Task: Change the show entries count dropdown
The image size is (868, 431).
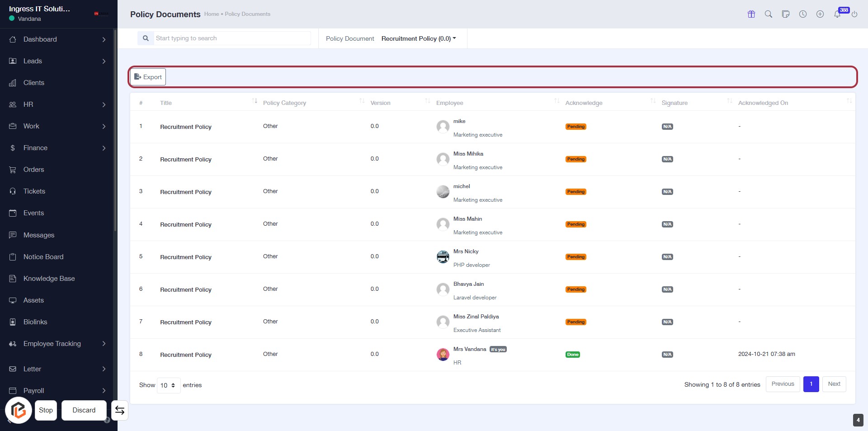Action: [x=168, y=385]
